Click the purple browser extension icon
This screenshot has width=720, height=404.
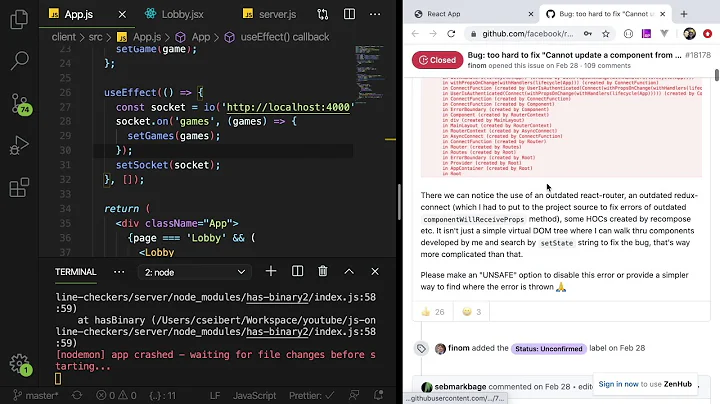click(x=646, y=34)
